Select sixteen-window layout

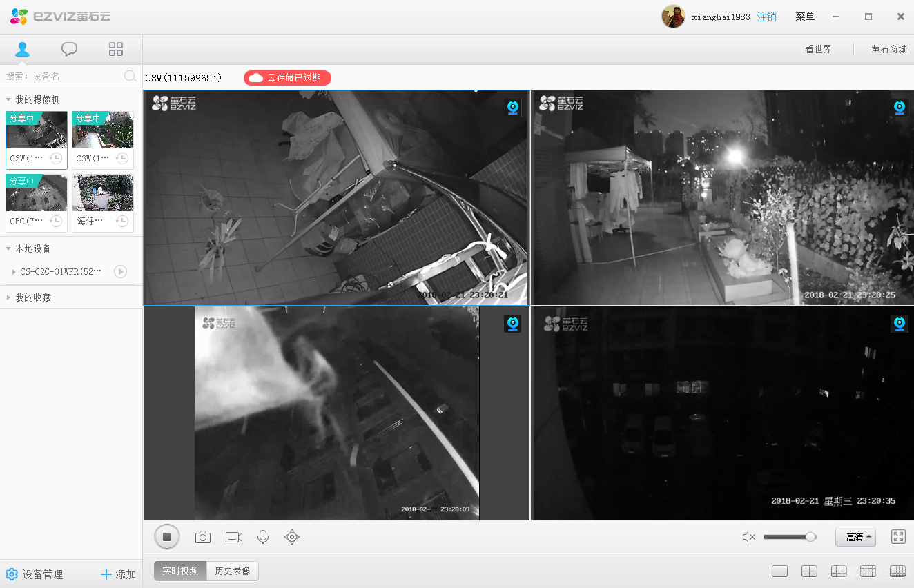[868, 571]
